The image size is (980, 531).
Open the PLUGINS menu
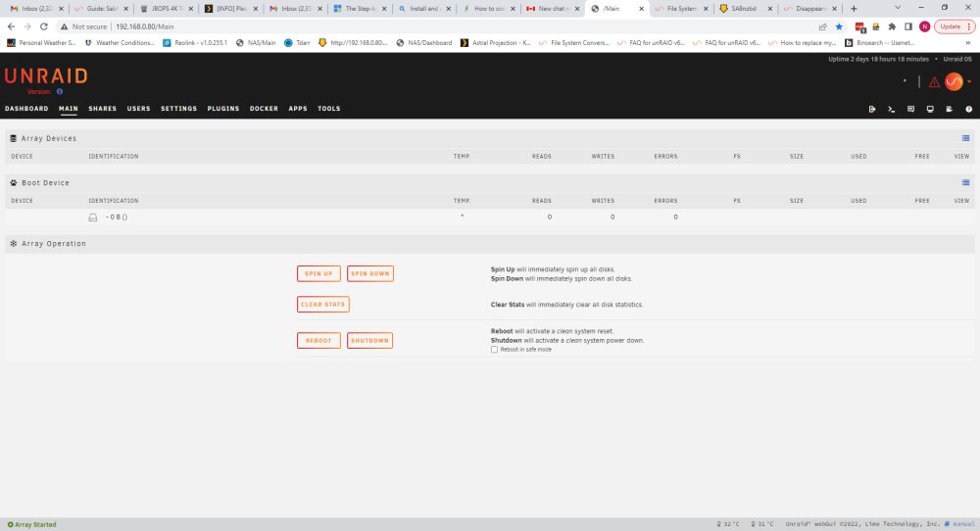click(223, 108)
